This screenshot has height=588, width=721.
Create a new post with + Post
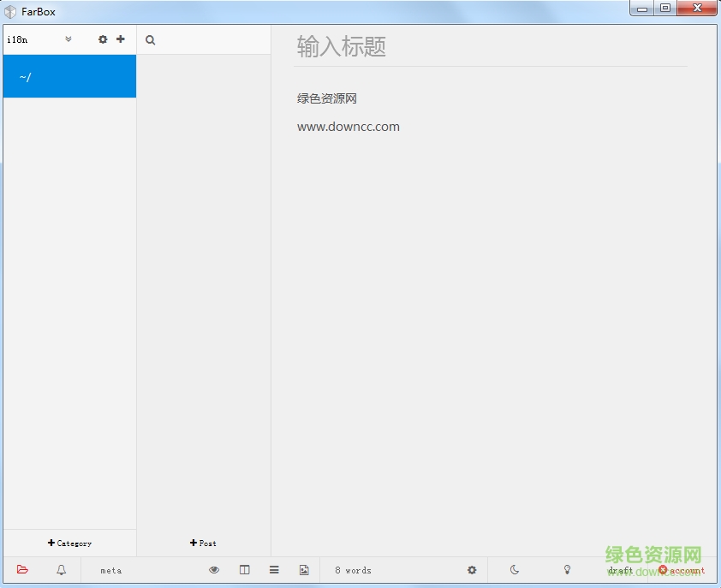click(x=203, y=543)
